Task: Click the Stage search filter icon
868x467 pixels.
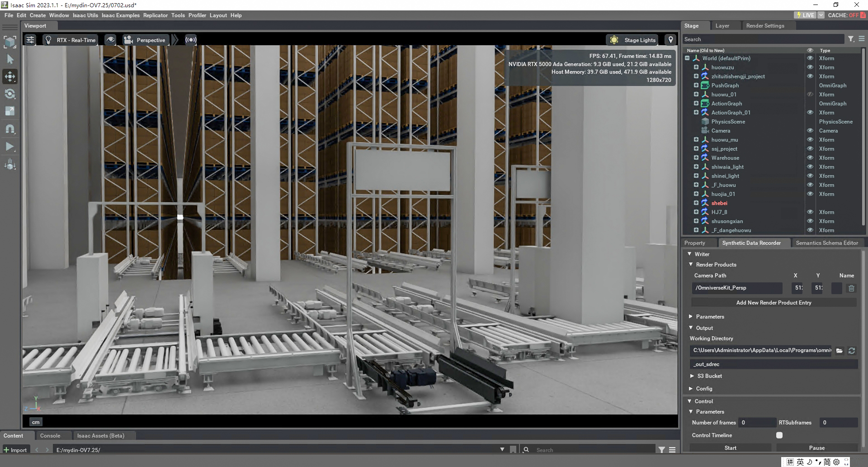Action: coord(851,39)
